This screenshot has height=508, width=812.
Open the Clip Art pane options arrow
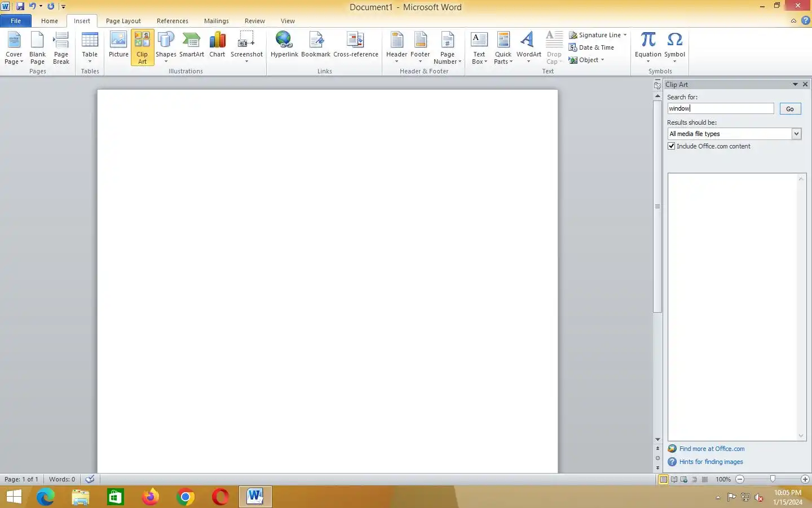795,84
